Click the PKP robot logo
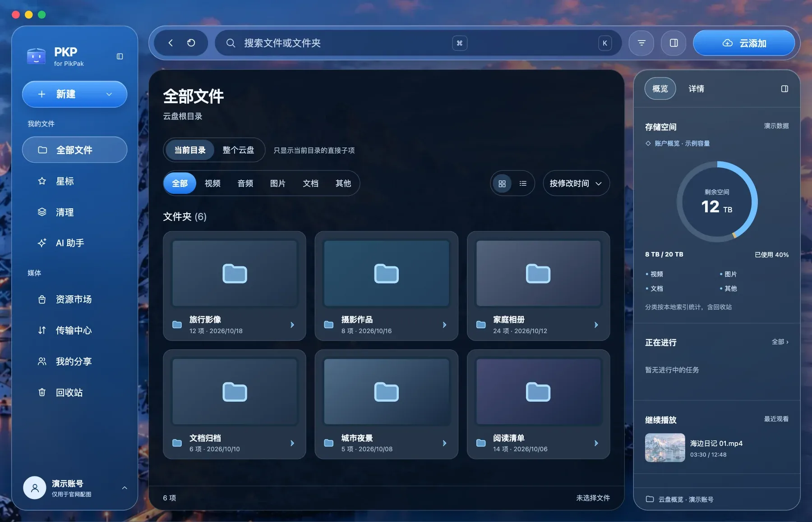812x522 pixels. [36, 56]
